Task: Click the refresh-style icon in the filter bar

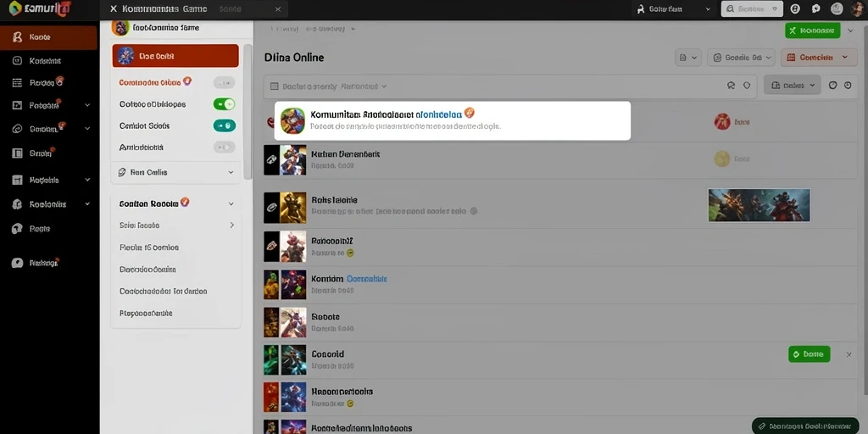Action: pyautogui.click(x=731, y=86)
